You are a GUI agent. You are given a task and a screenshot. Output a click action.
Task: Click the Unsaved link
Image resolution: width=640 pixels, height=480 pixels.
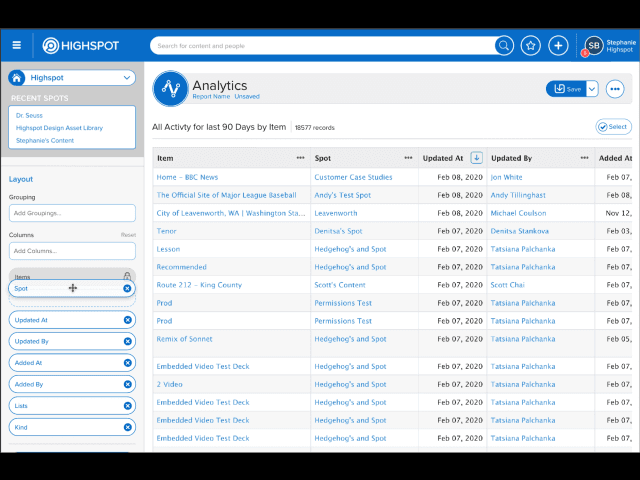click(247, 96)
